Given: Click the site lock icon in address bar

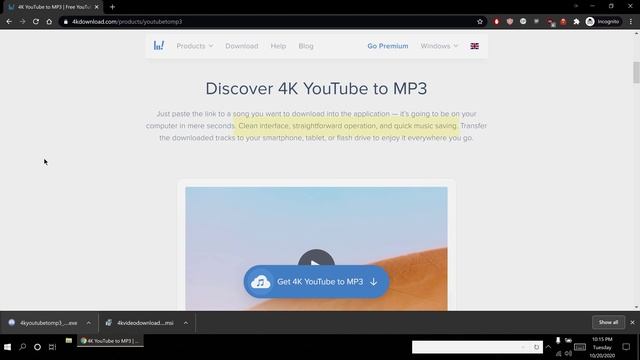Looking at the screenshot, I should pyautogui.click(x=66, y=22).
